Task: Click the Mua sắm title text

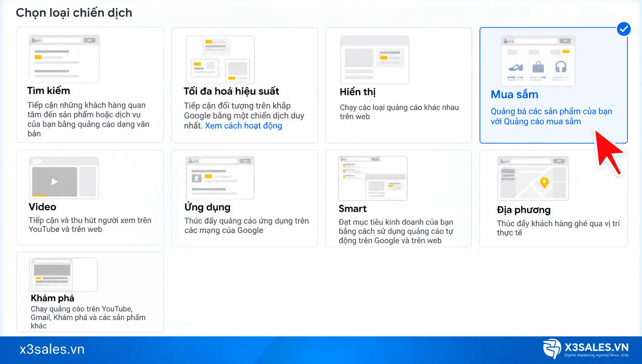Action: click(514, 94)
